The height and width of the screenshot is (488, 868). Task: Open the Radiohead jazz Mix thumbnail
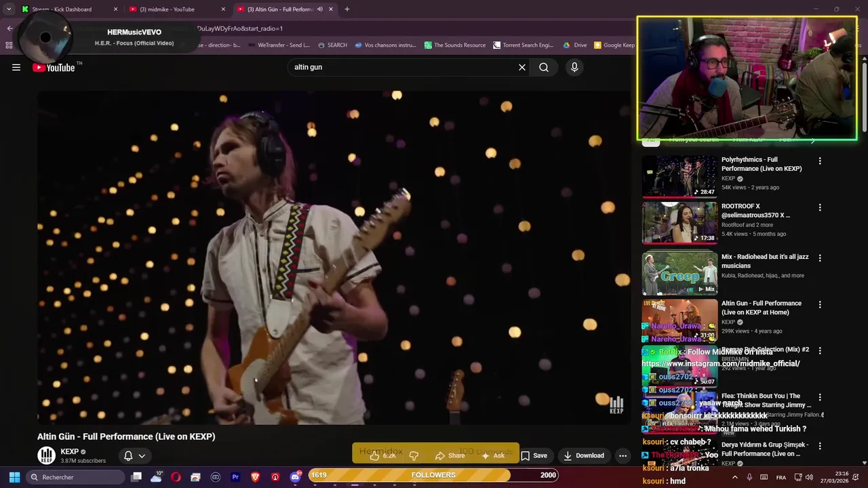click(679, 274)
